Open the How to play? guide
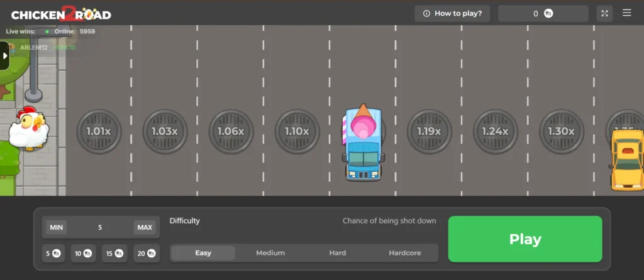 click(x=452, y=14)
